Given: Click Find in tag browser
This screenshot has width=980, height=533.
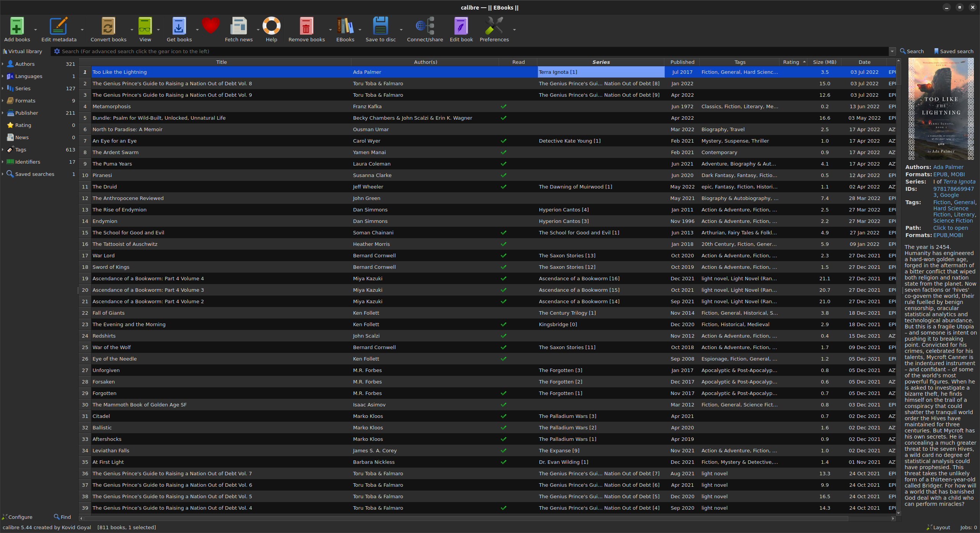Looking at the screenshot, I should 62,517.
